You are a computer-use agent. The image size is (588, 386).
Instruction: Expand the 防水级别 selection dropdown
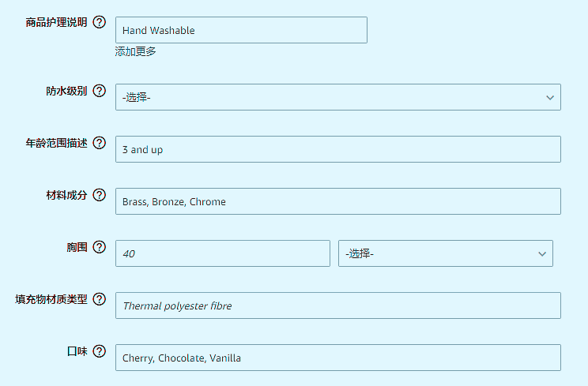pos(337,97)
